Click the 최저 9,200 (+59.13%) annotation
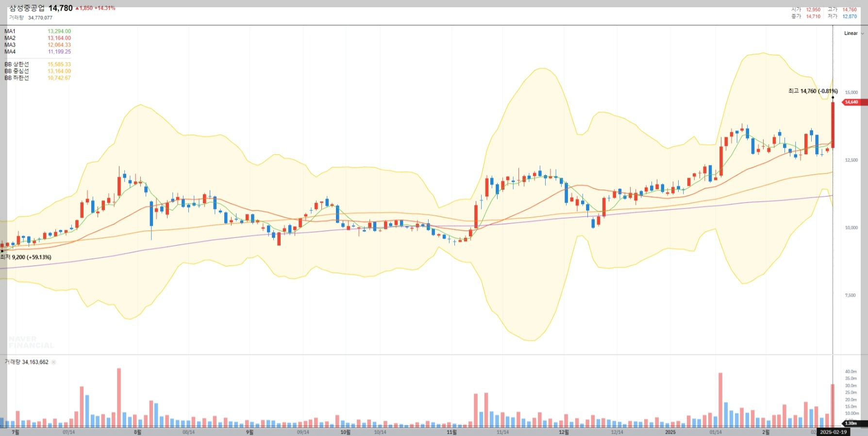The image size is (868, 436). tap(26, 257)
